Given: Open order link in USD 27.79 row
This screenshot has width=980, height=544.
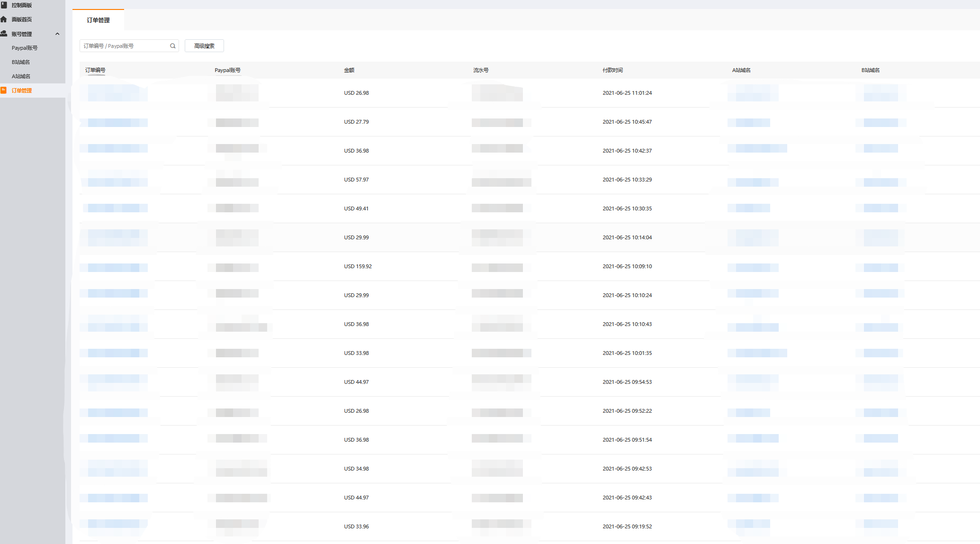Looking at the screenshot, I should 117,123.
